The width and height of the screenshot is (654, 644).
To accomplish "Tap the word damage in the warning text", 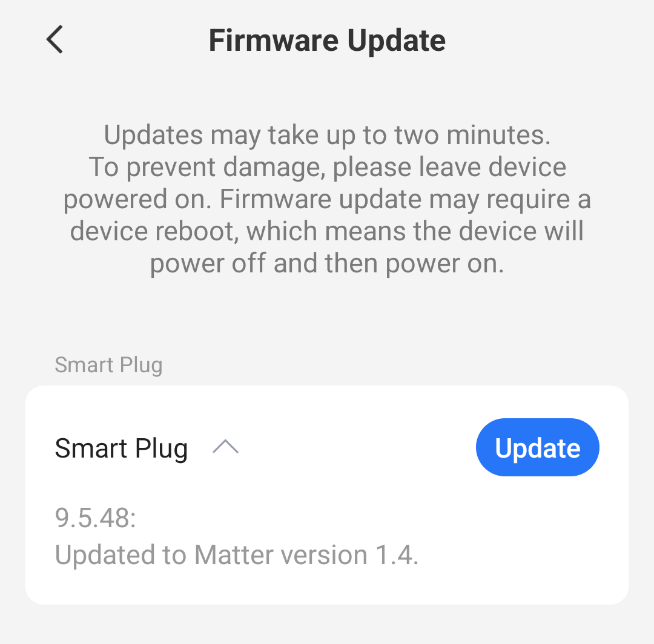I will 273,167.
